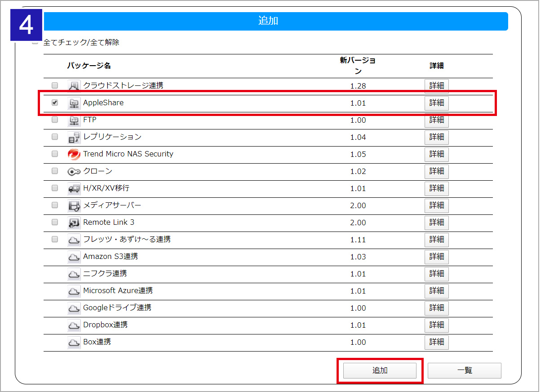Click the Microsoft Azure連携 cloud icon
Screen dimensions: 545x392
[x=74, y=291]
